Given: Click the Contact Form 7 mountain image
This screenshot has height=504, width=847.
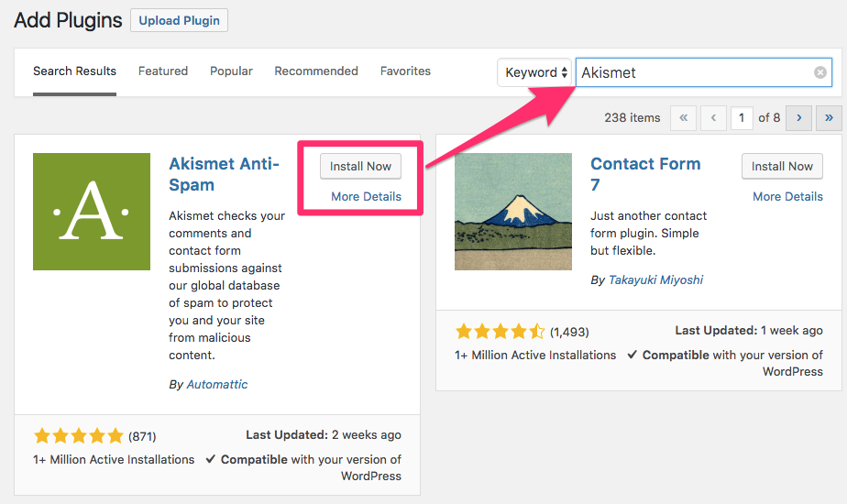Looking at the screenshot, I should 513,212.
